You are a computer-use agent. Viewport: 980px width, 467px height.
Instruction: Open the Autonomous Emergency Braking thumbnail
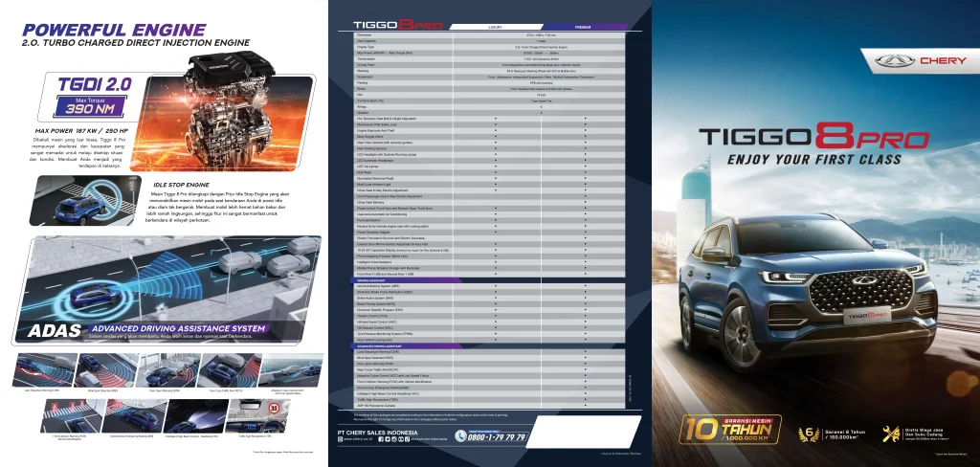click(x=134, y=416)
